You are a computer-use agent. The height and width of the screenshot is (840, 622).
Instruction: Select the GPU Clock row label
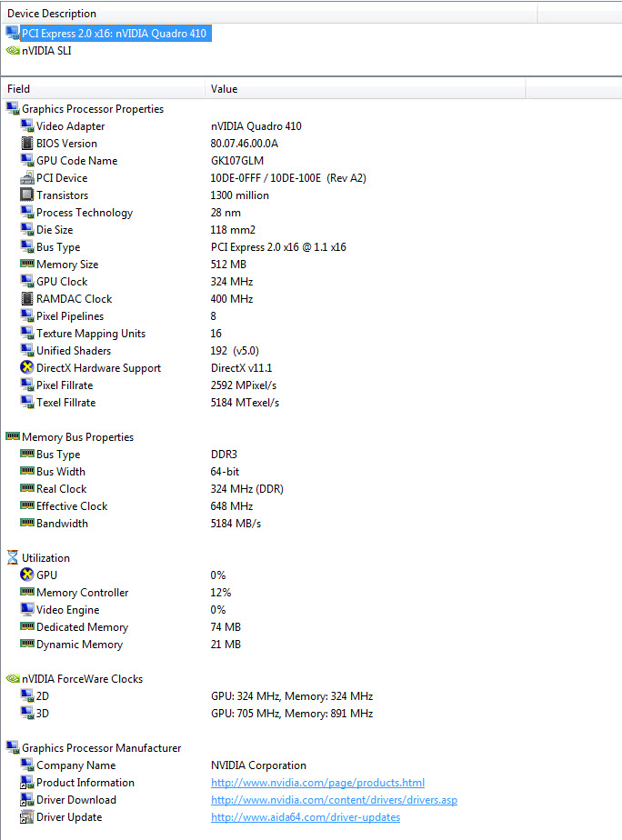point(62,282)
